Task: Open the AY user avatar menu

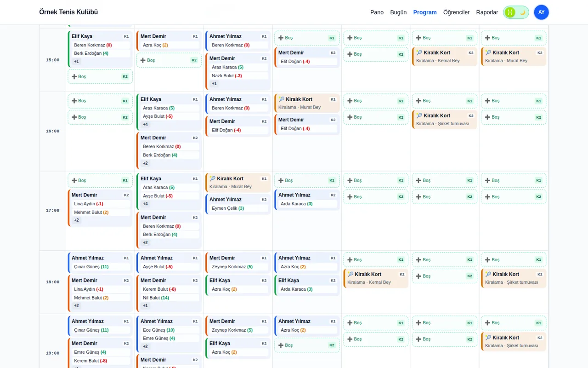Action: [541, 12]
